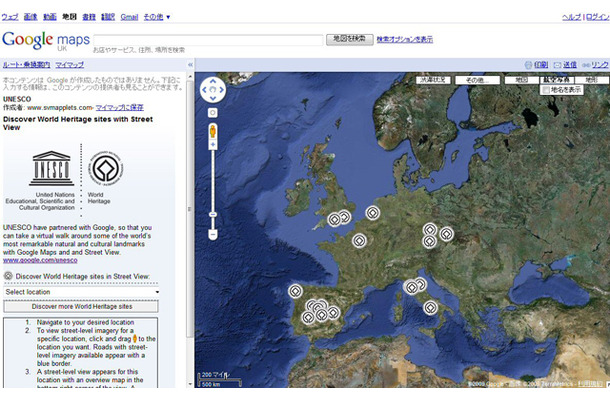Click the chain link icon
Screen dimensions: 610x400
point(585,65)
